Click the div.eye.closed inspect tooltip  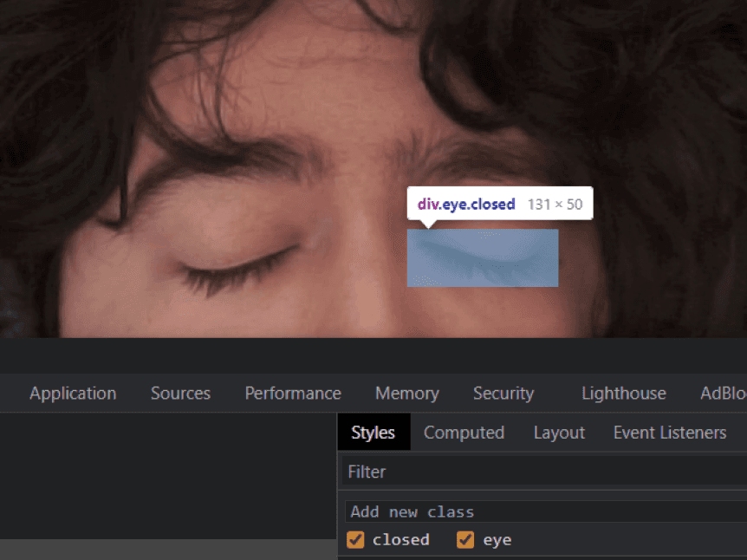(499, 205)
